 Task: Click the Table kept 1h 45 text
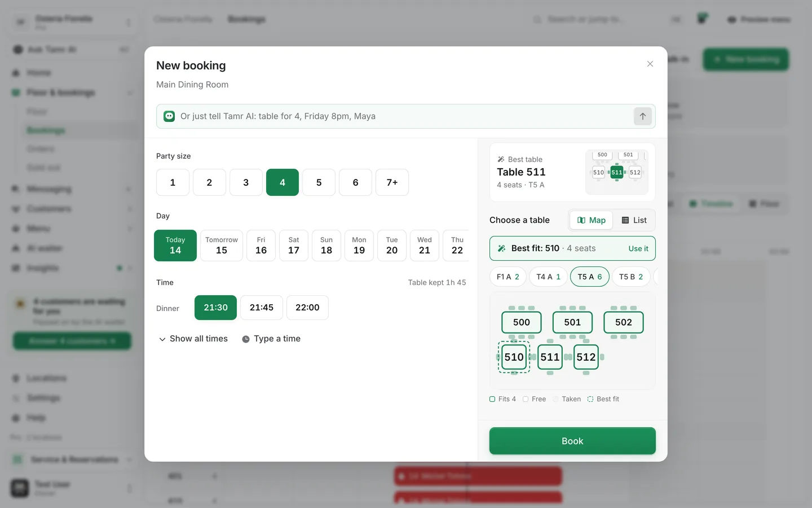pos(437,282)
